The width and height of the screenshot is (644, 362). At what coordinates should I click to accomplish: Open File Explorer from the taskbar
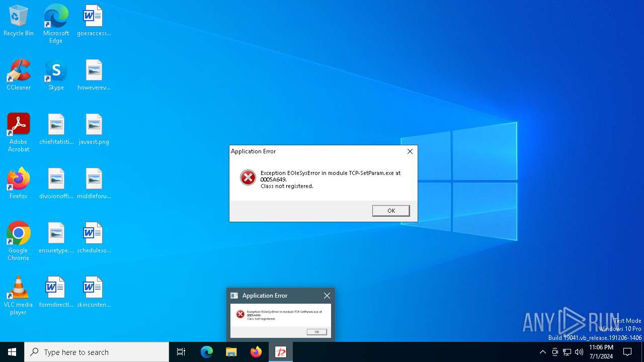(x=231, y=352)
